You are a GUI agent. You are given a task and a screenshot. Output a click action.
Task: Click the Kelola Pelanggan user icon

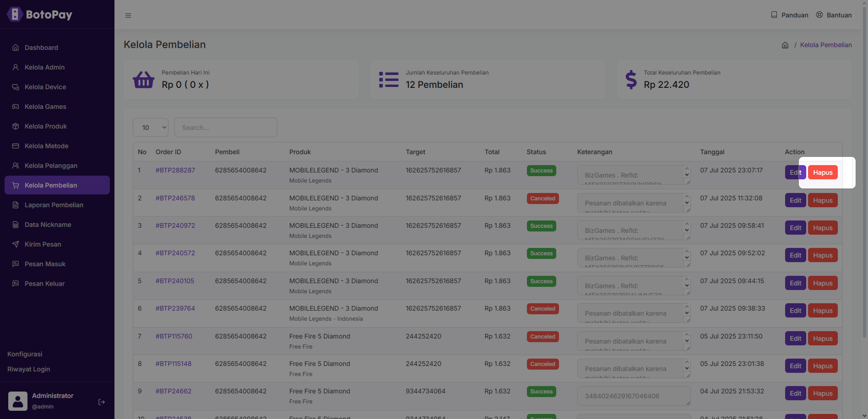coord(16,166)
